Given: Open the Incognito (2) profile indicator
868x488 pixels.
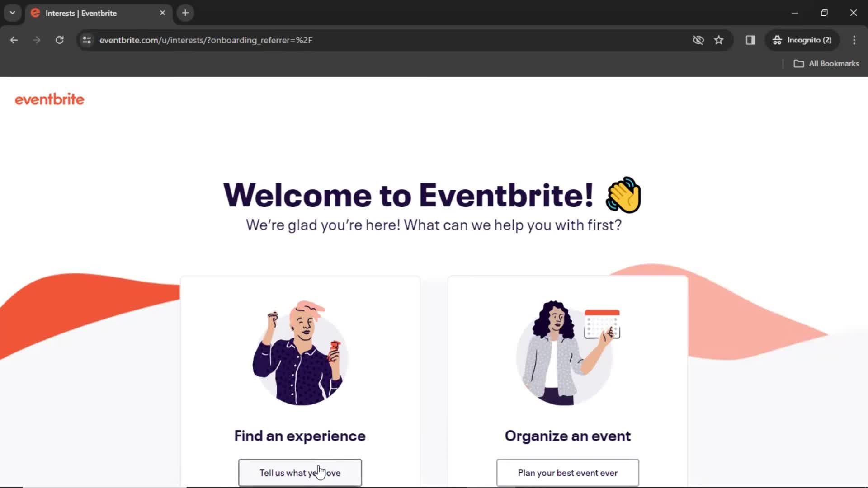Looking at the screenshot, I should tap(802, 40).
